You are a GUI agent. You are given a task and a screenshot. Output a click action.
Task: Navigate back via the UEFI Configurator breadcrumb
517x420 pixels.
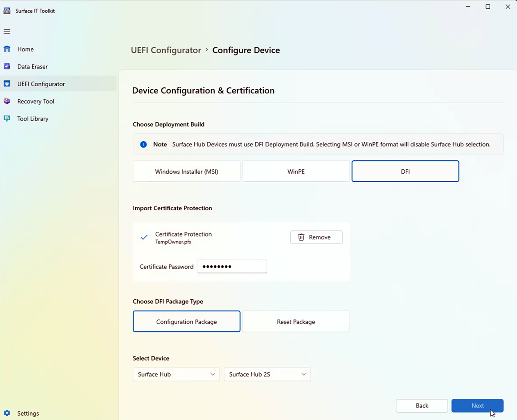coord(166,50)
